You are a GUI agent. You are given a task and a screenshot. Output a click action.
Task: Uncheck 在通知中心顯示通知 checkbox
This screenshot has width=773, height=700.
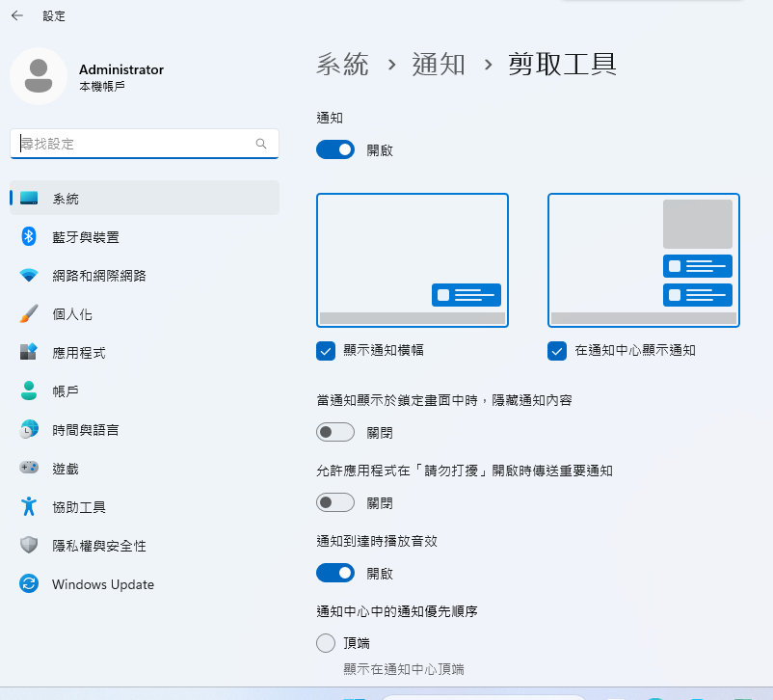point(556,351)
